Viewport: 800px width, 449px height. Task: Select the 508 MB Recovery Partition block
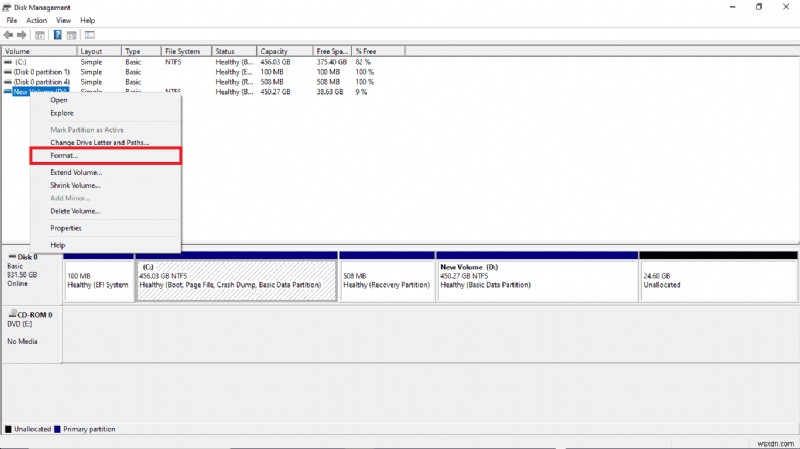pyautogui.click(x=387, y=276)
